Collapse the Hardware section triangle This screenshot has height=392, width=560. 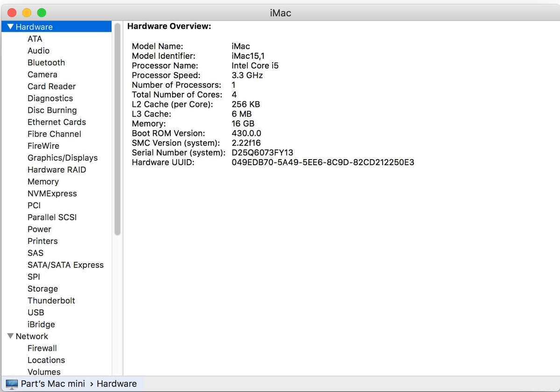pyautogui.click(x=10, y=27)
